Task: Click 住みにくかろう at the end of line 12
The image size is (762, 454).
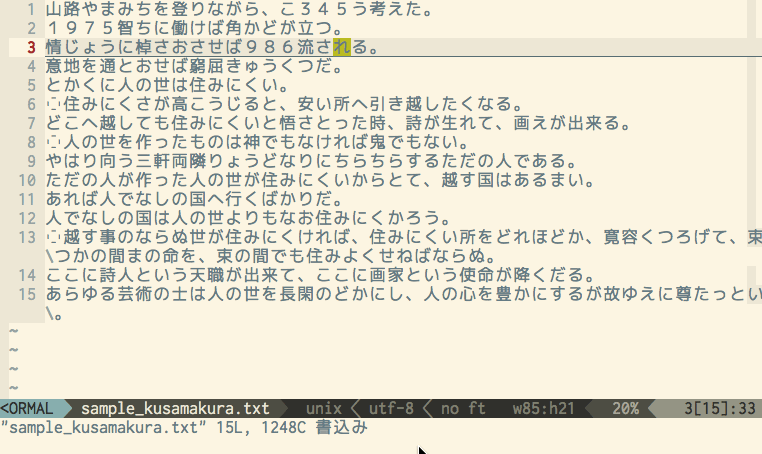Action: click(378, 218)
